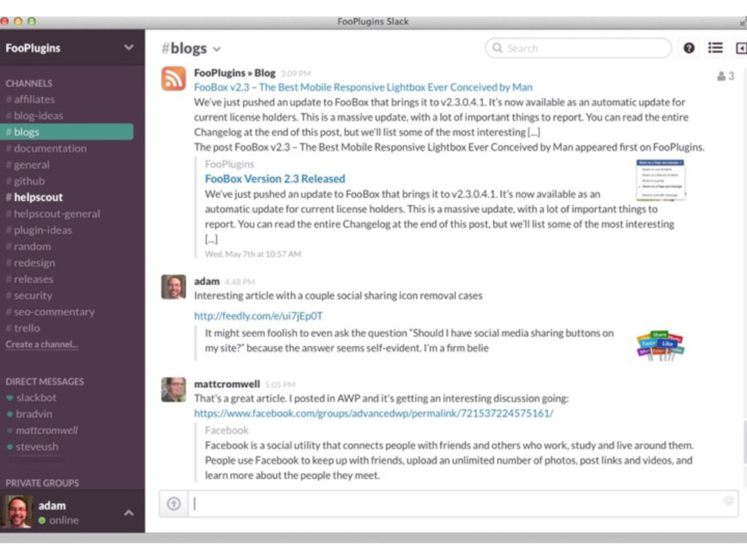Click the online status under adam

coord(58,520)
